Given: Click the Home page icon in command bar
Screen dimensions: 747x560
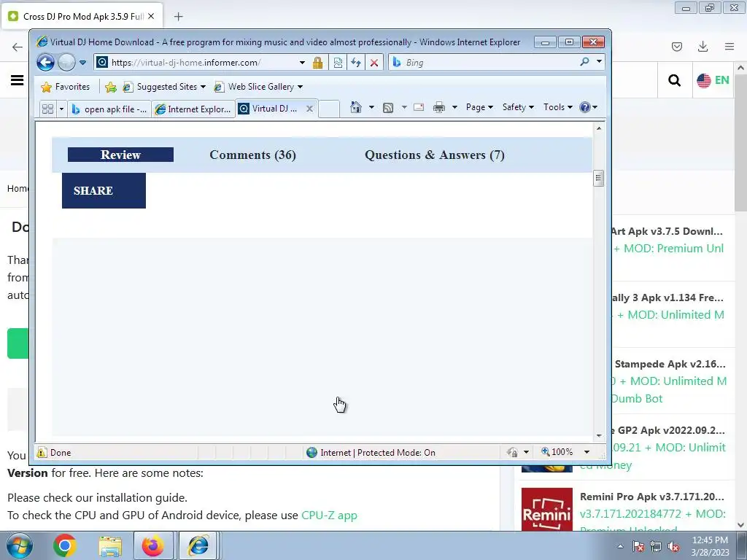Looking at the screenshot, I should tap(356, 107).
